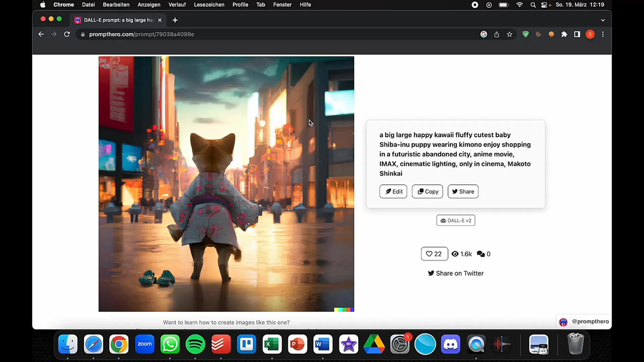Click the views count icon (1.6k)
The width and height of the screenshot is (644, 362).
[x=455, y=254]
